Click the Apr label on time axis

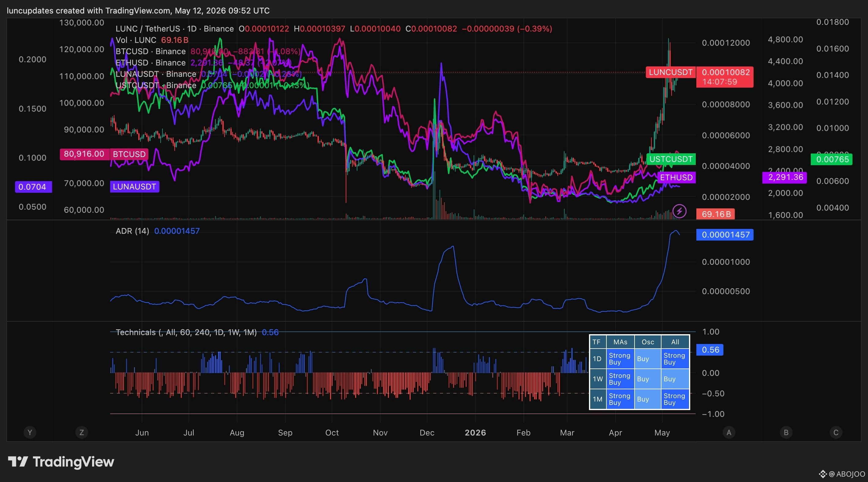tap(615, 432)
